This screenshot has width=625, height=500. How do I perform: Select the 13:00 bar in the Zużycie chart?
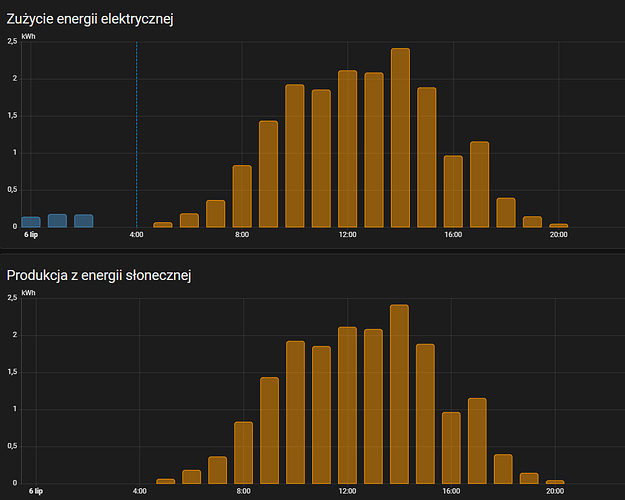[x=374, y=150]
